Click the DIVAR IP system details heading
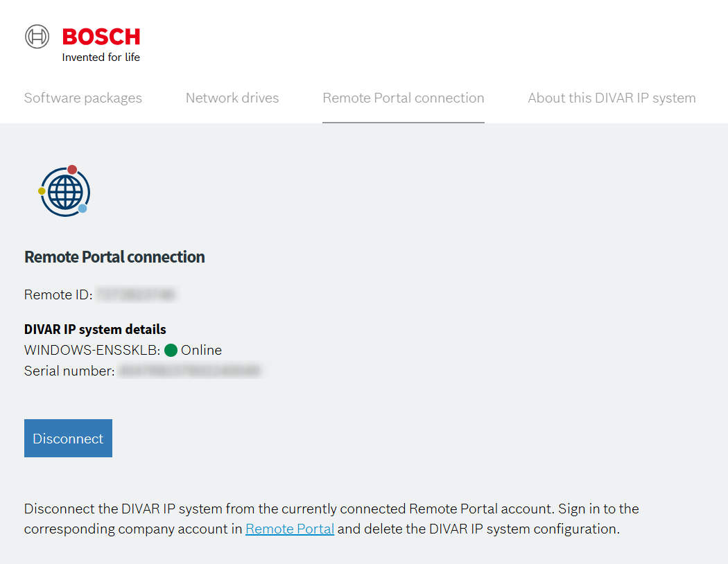The height and width of the screenshot is (564, 728). [95, 329]
